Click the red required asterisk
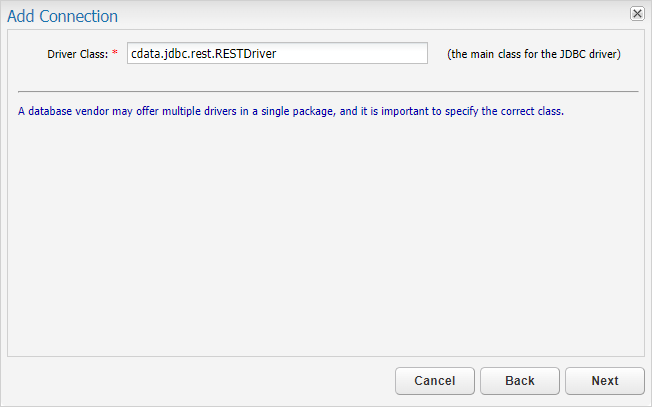Screen dimensions: 652x407 coord(115,52)
